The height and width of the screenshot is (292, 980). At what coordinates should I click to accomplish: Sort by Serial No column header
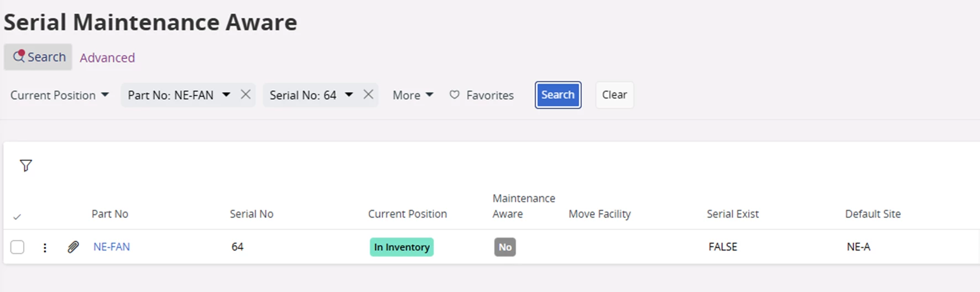pos(252,214)
